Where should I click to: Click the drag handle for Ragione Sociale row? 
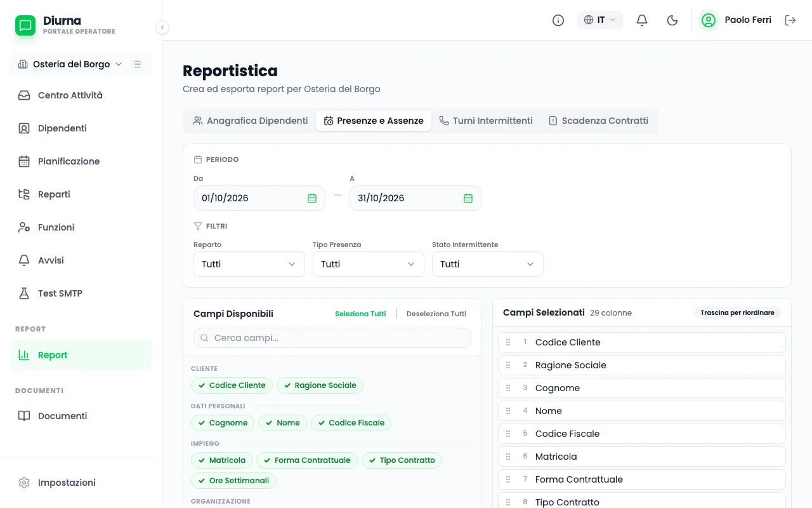click(x=508, y=365)
